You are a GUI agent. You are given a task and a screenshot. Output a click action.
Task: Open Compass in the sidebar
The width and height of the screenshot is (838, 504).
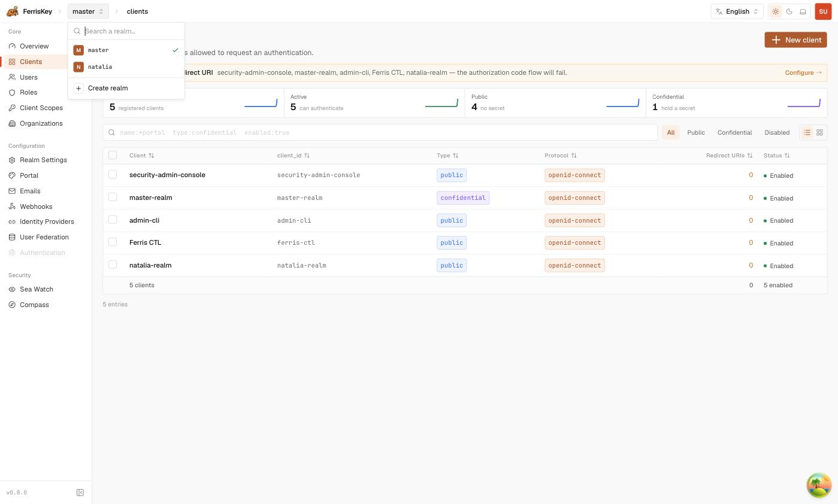point(34,305)
